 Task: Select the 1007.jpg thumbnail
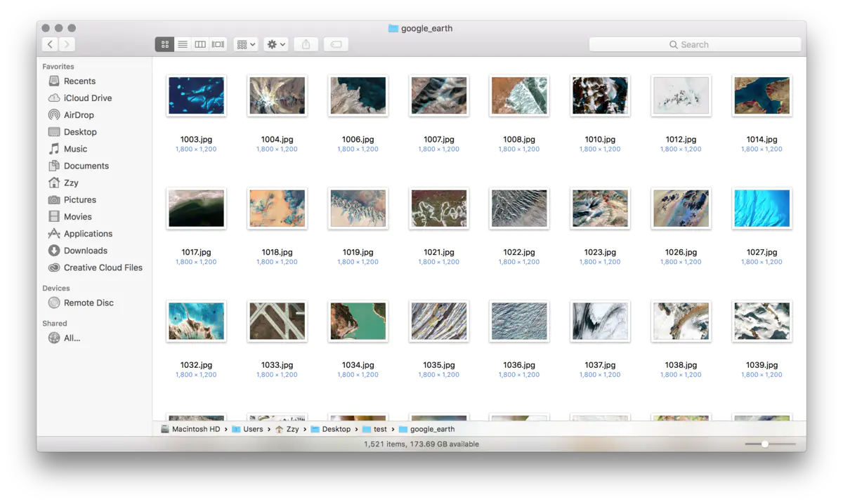[439, 95]
